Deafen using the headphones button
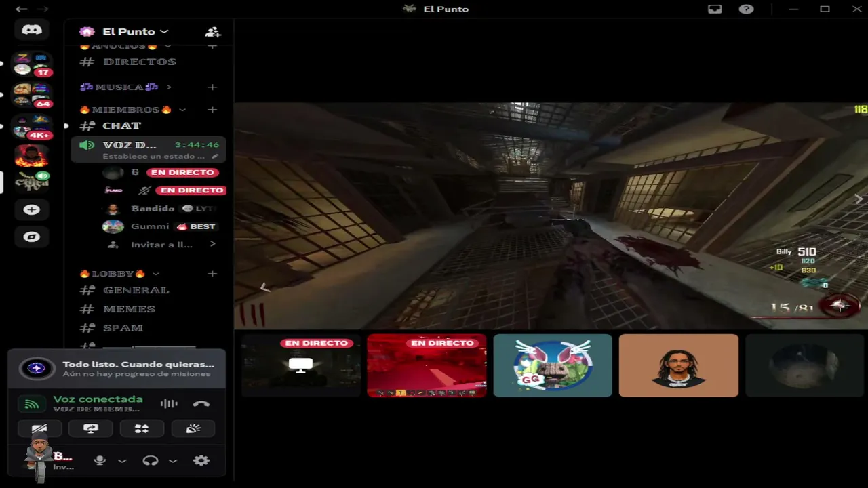Screen dimensions: 868x488 click(x=151, y=460)
